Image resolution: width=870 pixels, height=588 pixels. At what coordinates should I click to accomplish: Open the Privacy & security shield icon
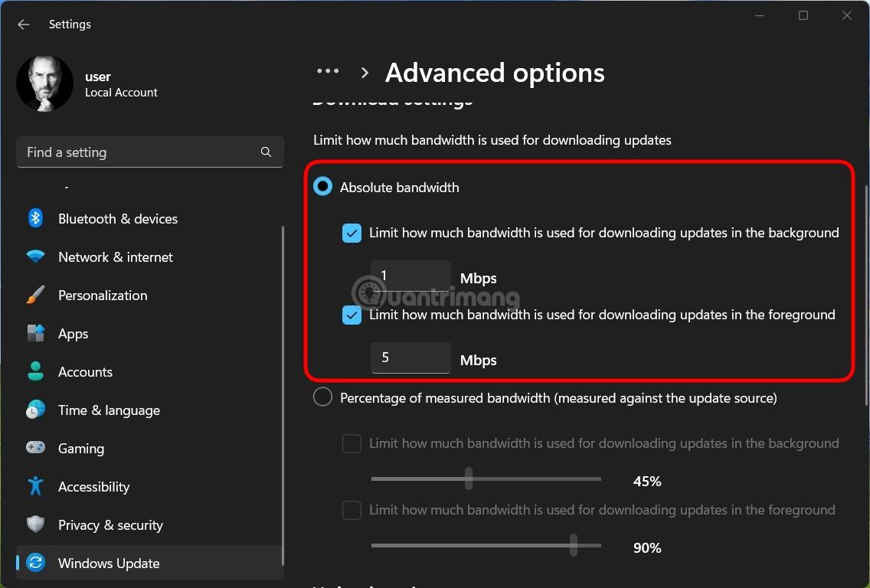35,524
